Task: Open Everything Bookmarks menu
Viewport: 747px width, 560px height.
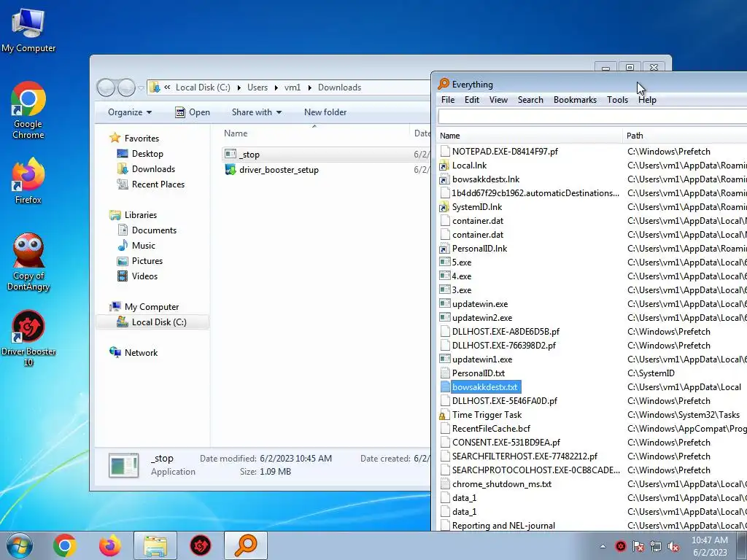Action: tap(575, 100)
